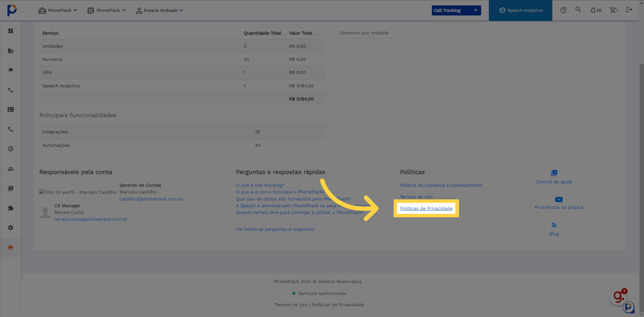The height and width of the screenshot is (317, 644).
Task: Expand the briefcase PhoneTrack dropdown
Action: click(58, 10)
